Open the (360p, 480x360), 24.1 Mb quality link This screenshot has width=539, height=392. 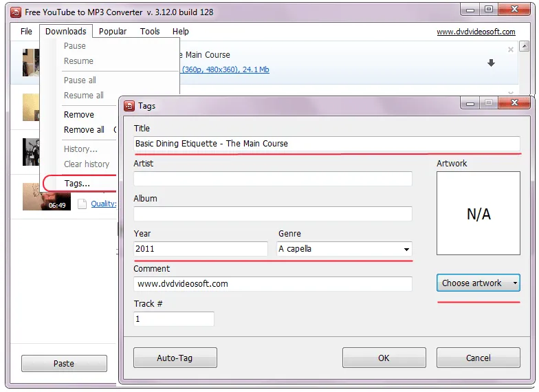pyautogui.click(x=225, y=69)
